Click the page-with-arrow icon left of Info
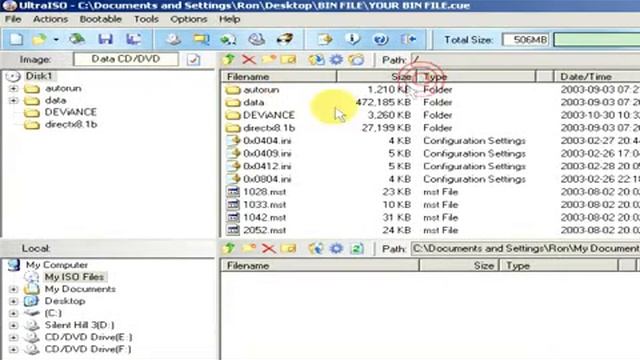Image resolution: width=640 pixels, height=360 pixels. coord(325,39)
